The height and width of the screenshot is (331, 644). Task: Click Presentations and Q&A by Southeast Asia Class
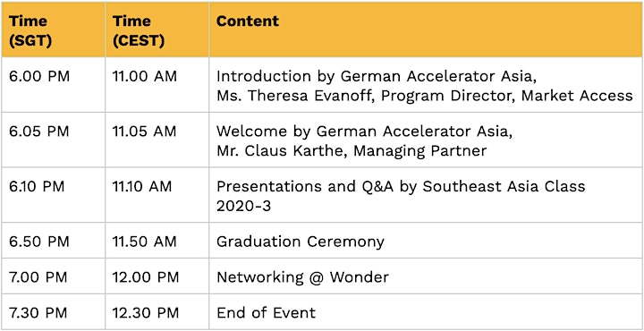point(401,186)
